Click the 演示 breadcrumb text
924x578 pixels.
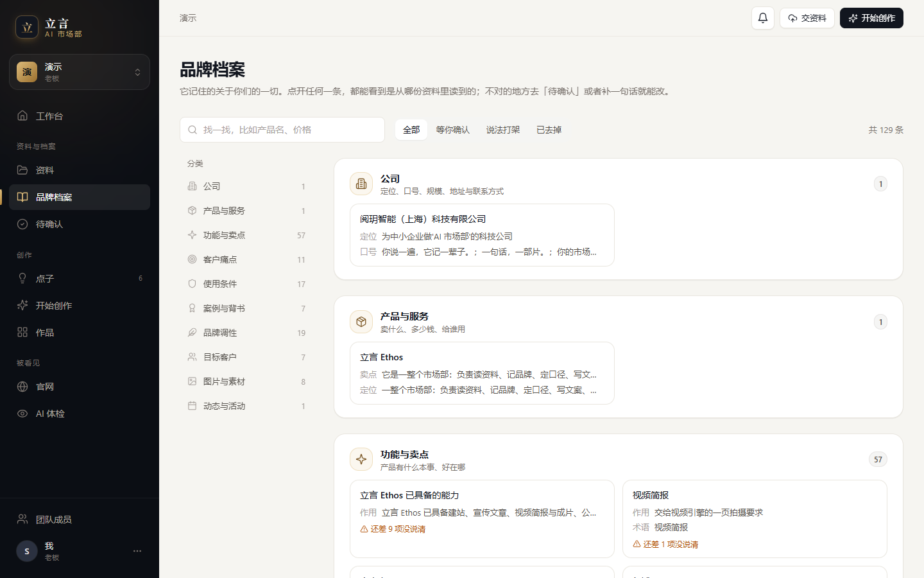[x=188, y=18]
